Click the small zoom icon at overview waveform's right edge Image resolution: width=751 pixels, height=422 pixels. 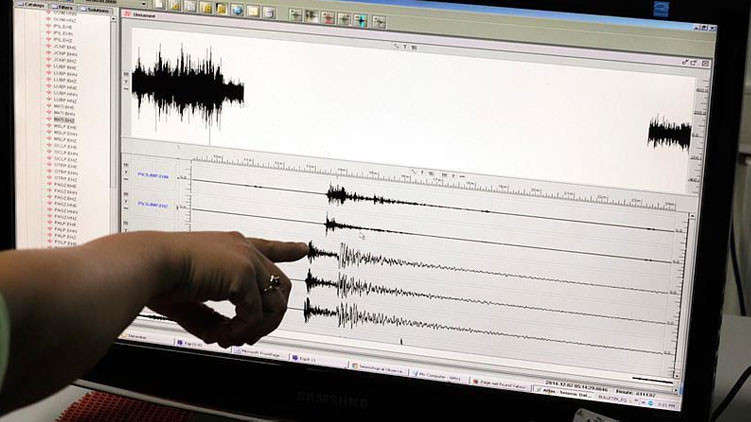point(704,63)
